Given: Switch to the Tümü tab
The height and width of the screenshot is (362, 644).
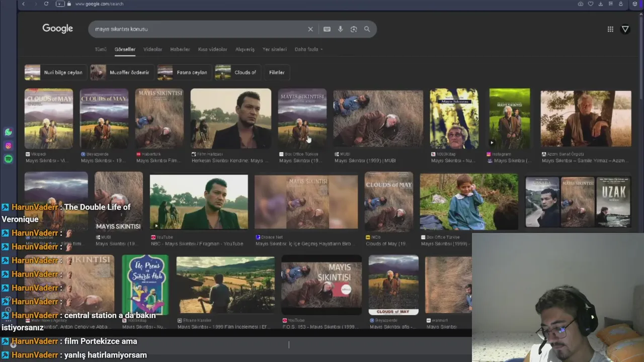Looking at the screenshot, I should coord(101,49).
